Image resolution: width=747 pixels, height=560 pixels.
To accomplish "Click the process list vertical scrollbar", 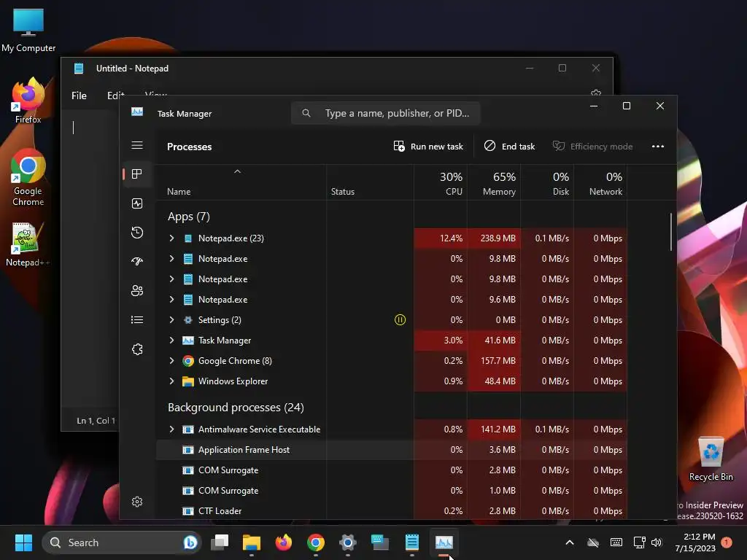I will coord(671,232).
